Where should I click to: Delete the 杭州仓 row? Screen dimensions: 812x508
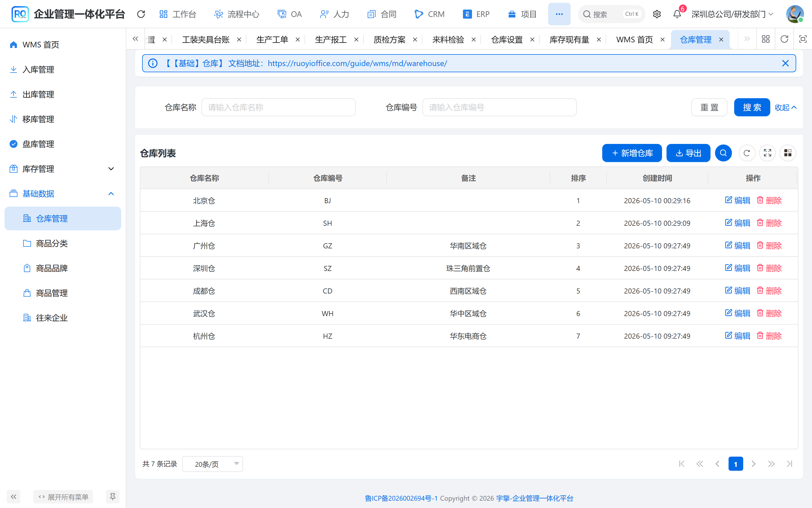(x=769, y=336)
